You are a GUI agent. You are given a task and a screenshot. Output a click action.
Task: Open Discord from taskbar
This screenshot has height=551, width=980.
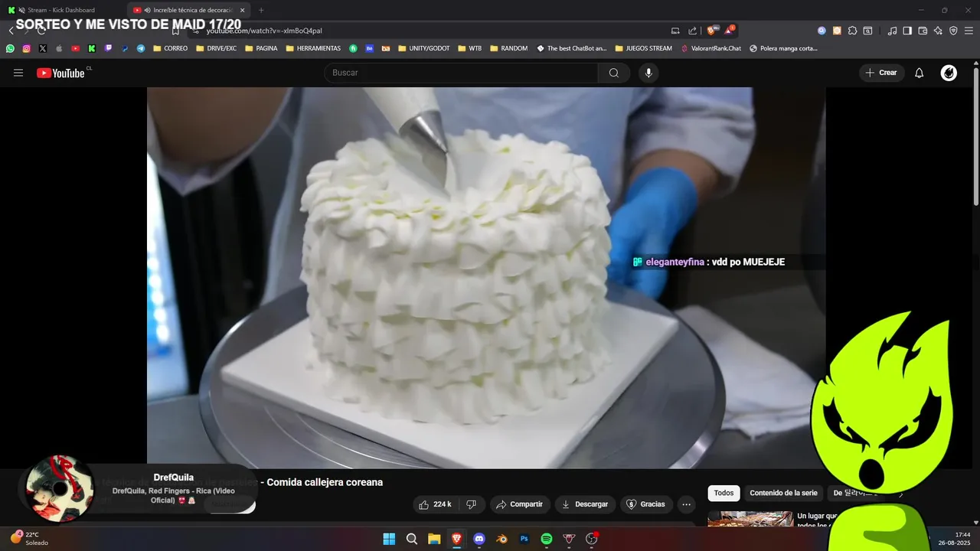pyautogui.click(x=479, y=539)
